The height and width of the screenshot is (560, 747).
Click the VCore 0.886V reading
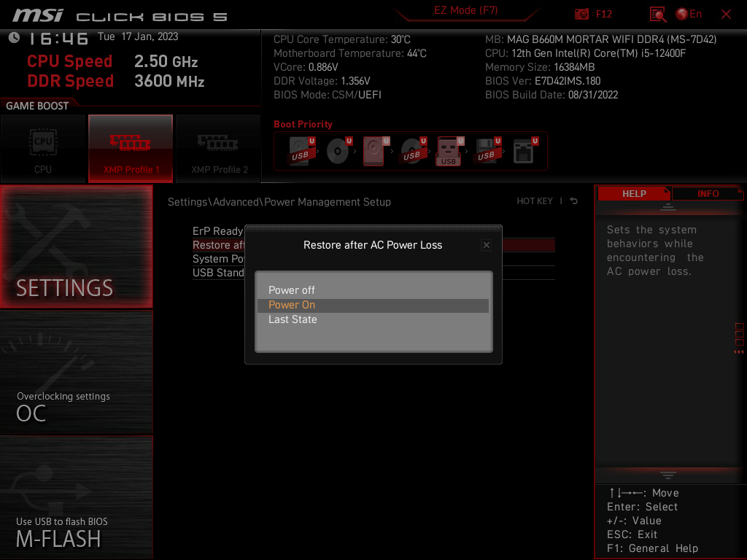[306, 67]
